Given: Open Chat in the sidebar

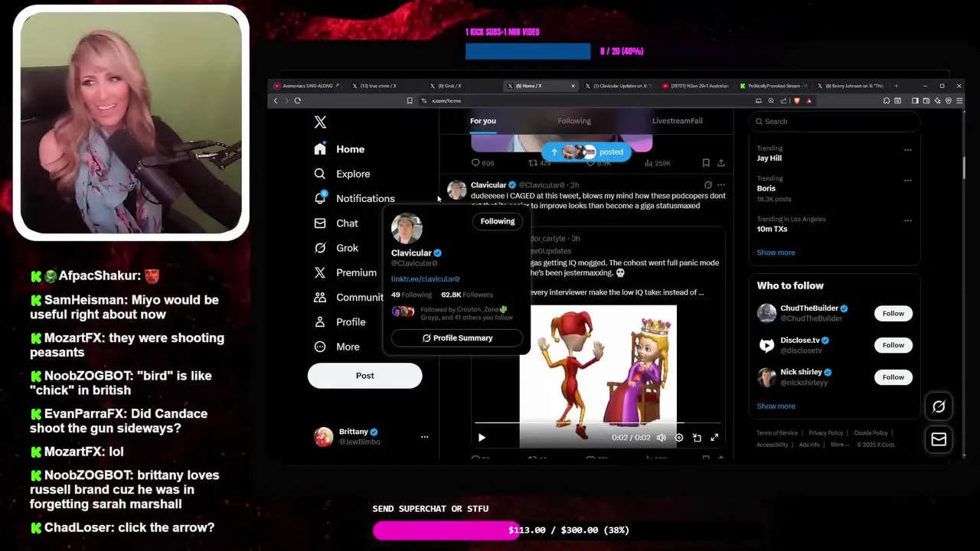Looking at the screenshot, I should click(x=336, y=223).
